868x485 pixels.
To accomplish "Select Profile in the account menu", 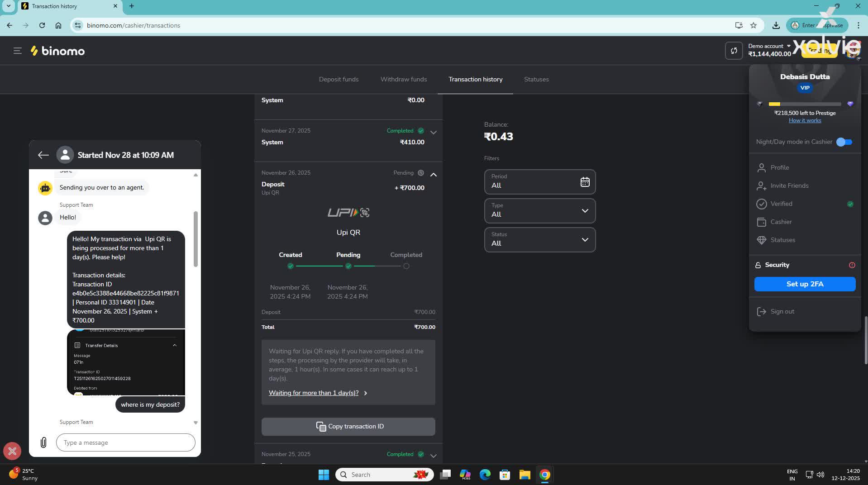I will (779, 167).
